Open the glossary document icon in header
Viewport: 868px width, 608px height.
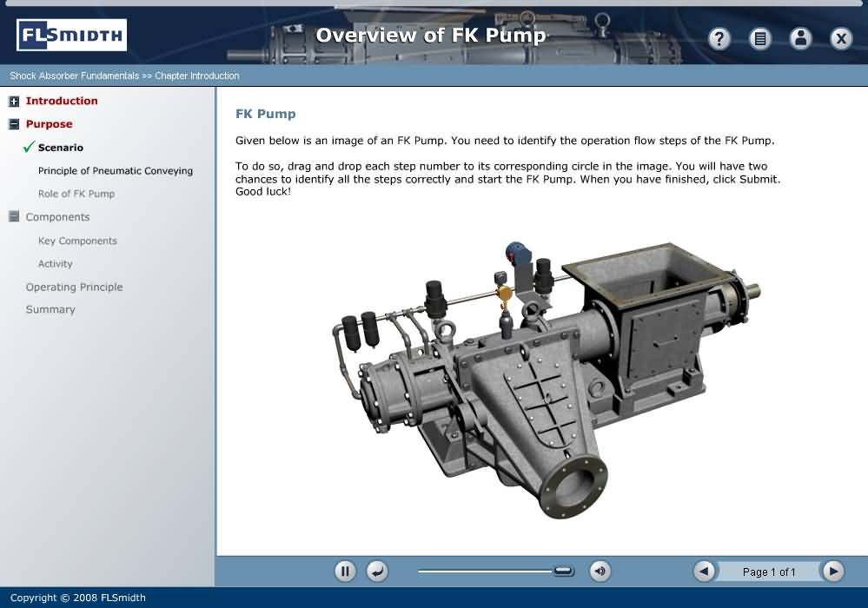coord(760,38)
